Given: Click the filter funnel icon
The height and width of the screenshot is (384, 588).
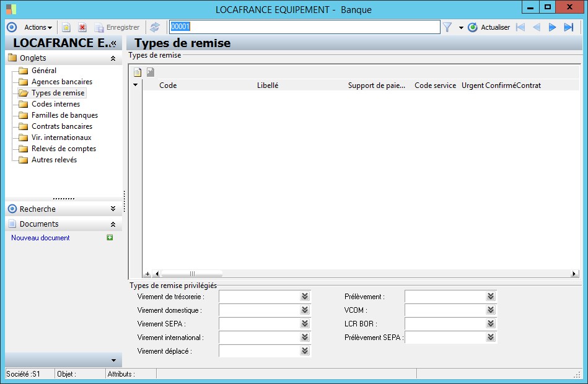Looking at the screenshot, I should 447,27.
